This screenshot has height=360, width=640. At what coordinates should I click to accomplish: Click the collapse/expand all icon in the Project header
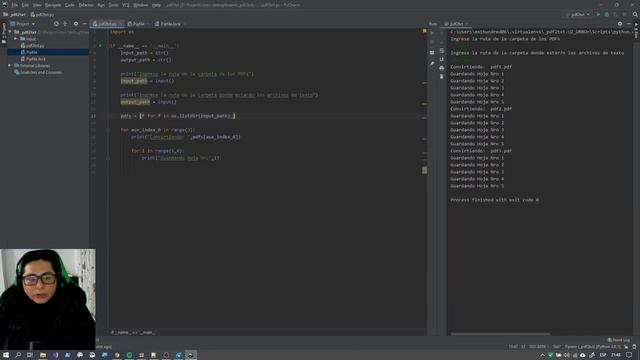65,24
